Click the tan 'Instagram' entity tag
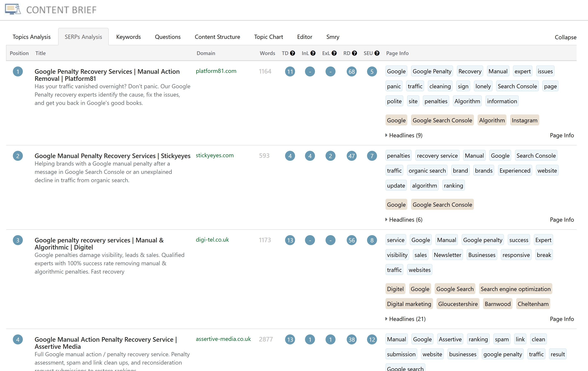The image size is (588, 371). click(525, 120)
